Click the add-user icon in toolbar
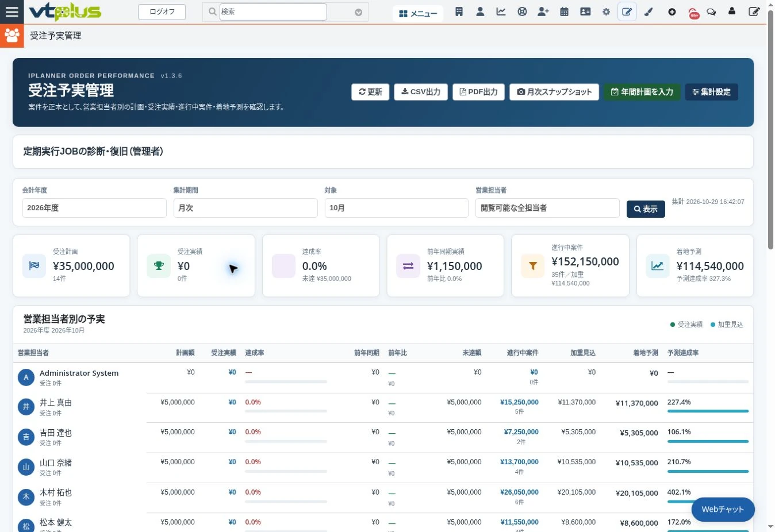775x532 pixels. (543, 11)
